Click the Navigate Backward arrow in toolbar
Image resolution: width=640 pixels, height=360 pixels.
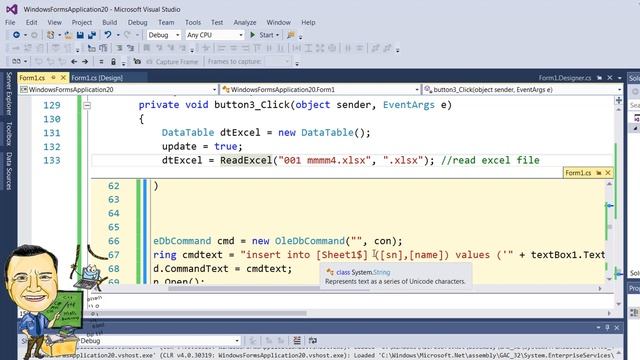16,35
